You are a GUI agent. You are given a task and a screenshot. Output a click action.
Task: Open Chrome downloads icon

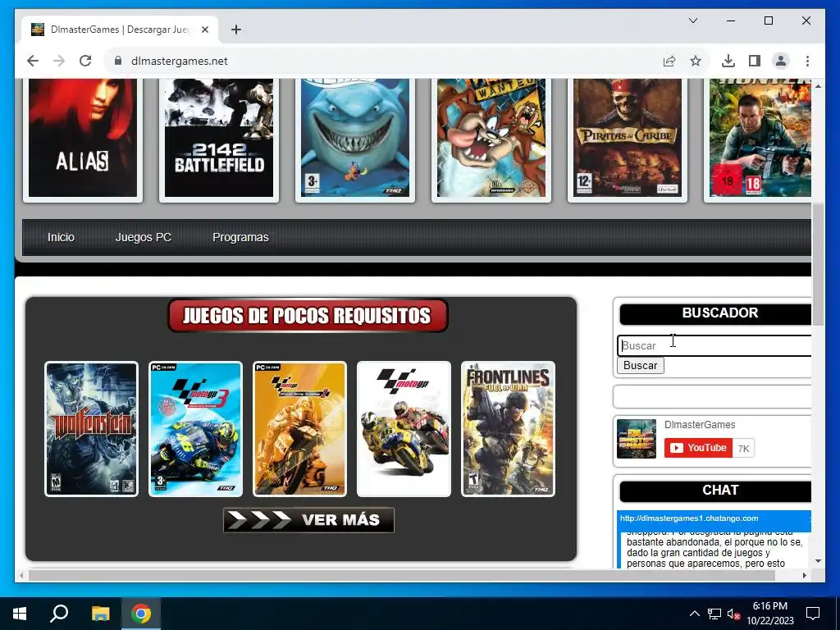coord(728,61)
